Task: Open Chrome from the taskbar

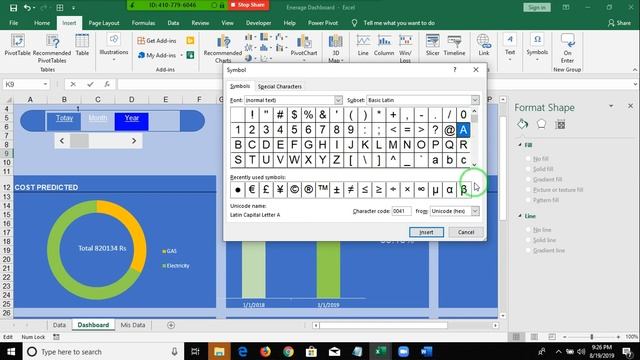Action: point(288,351)
